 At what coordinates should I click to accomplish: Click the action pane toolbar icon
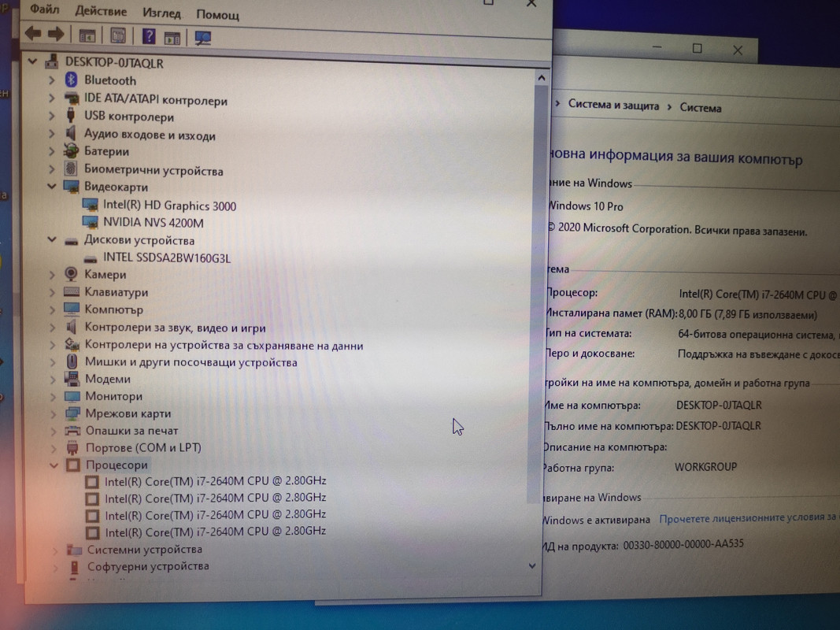click(x=172, y=38)
